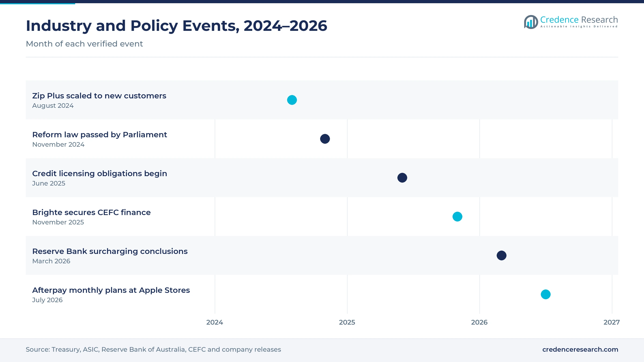Click the 2025 axis label

[347, 322]
